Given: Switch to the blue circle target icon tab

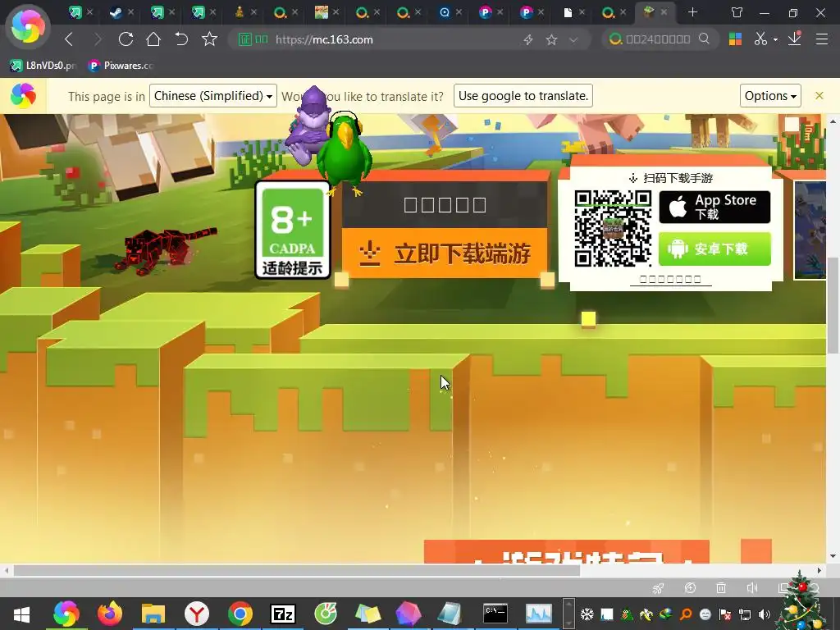Looking at the screenshot, I should pyautogui.click(x=444, y=12).
